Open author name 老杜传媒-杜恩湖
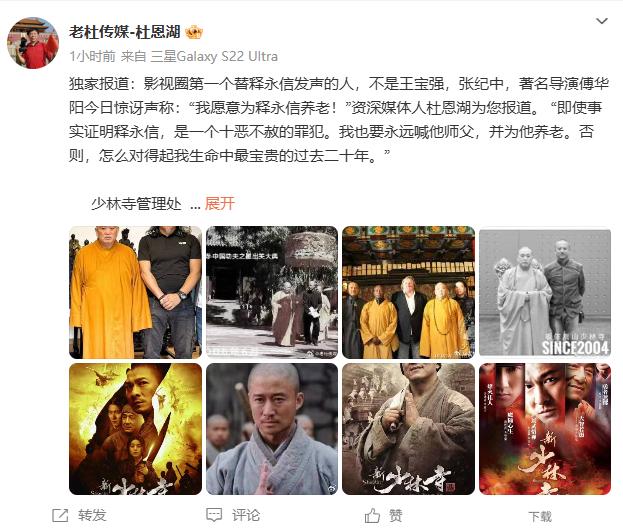This screenshot has width=623, height=531. pyautogui.click(x=124, y=32)
